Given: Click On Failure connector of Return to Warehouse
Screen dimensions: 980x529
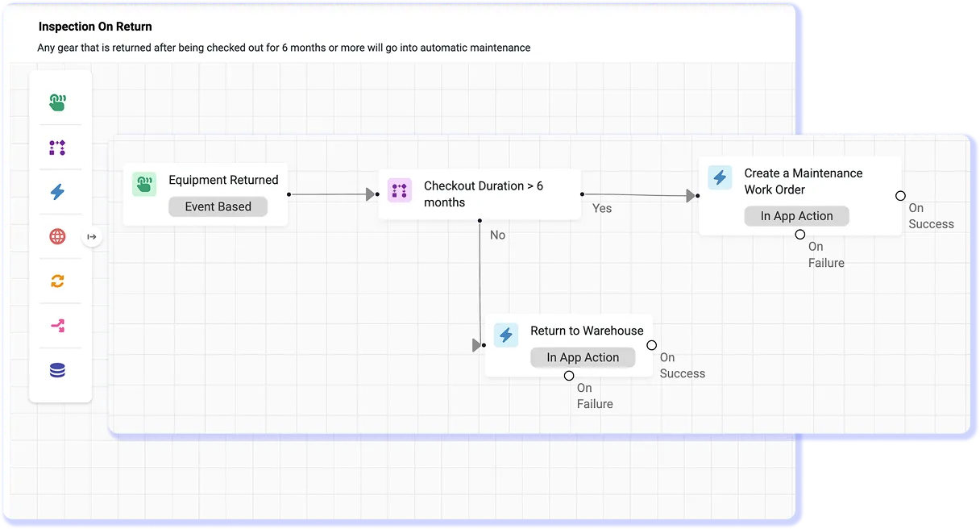Looking at the screenshot, I should coord(569,376).
